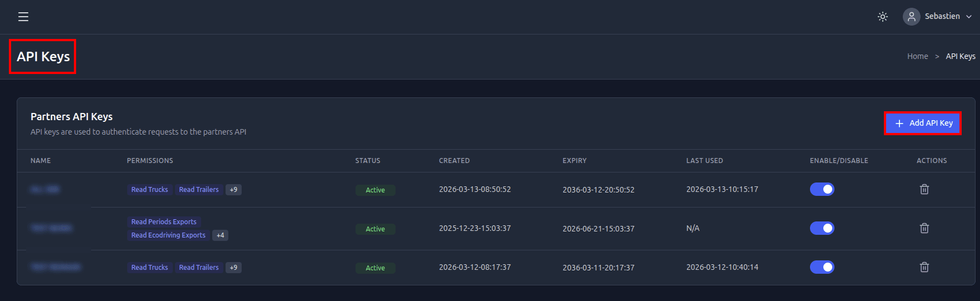Click the ACTIONS column header
Image resolution: width=980 pixels, height=301 pixels.
tap(932, 161)
